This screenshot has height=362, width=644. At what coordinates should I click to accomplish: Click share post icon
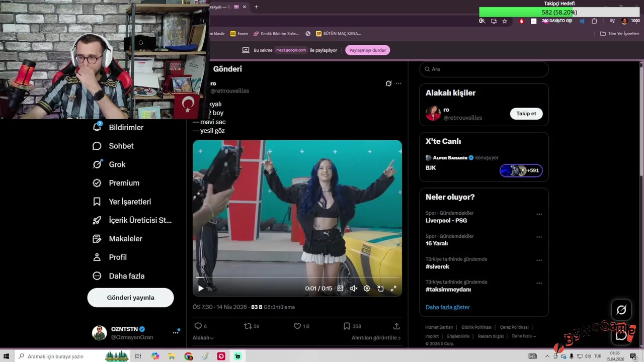click(396, 326)
